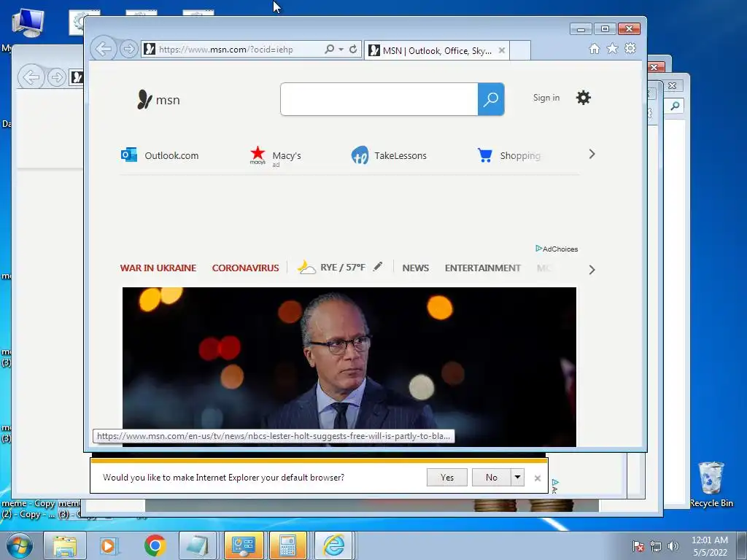The height and width of the screenshot is (560, 747).
Task: Show more shortcuts with right chevron
Action: (x=592, y=154)
